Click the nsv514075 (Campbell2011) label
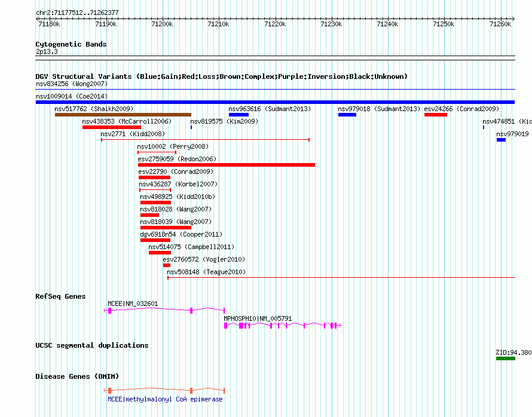532x417 pixels. 191,247
